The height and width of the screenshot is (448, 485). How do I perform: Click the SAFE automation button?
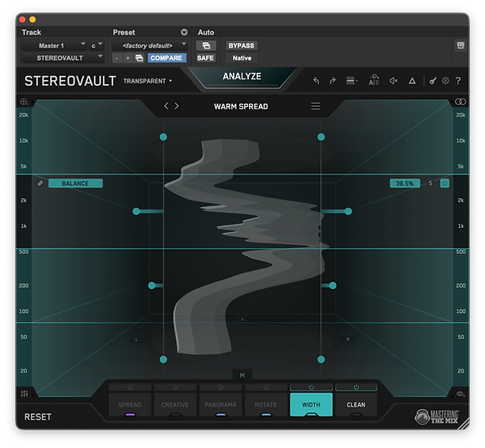[x=205, y=58]
